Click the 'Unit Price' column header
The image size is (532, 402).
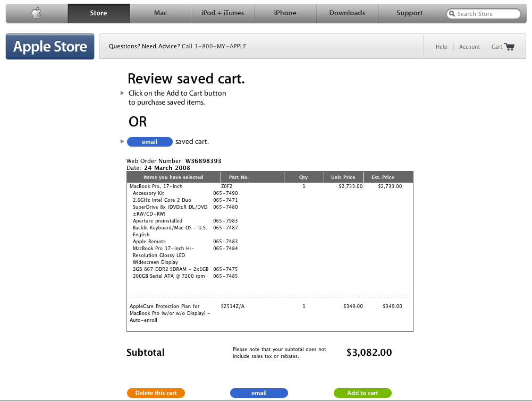click(x=343, y=177)
